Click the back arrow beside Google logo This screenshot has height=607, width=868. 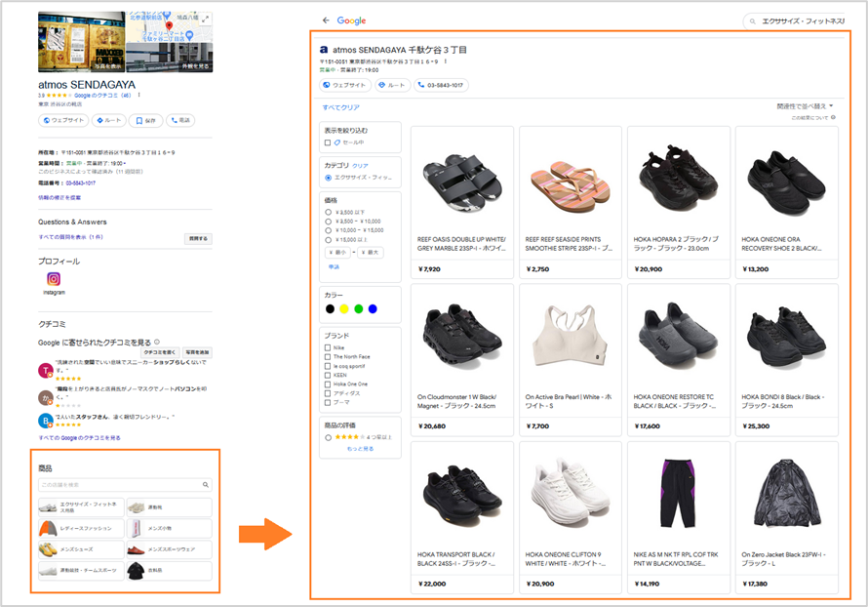coord(326,20)
